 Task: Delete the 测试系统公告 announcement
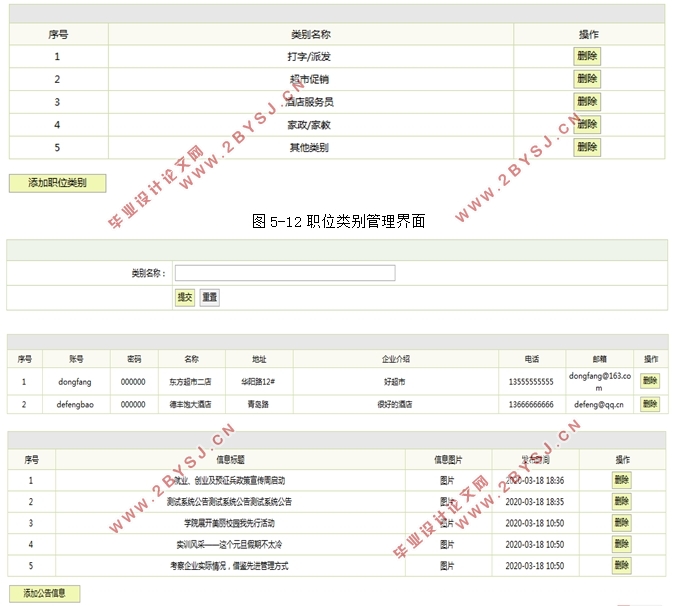coord(622,501)
